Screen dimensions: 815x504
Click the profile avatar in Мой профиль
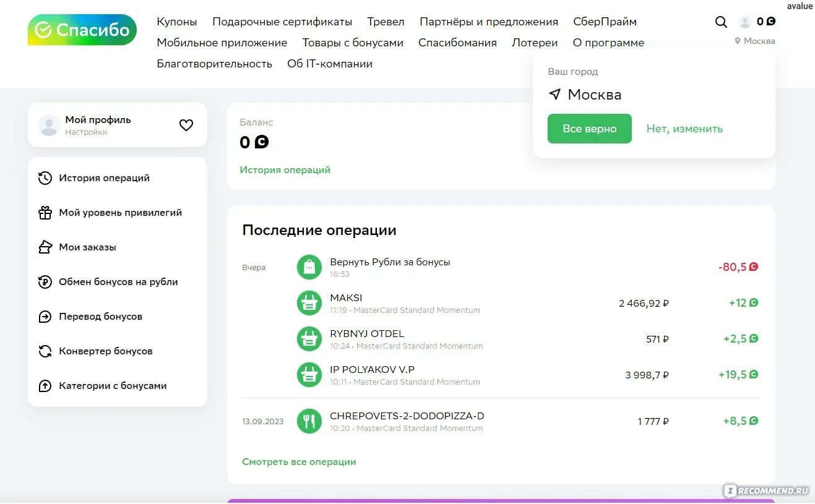coord(49,125)
